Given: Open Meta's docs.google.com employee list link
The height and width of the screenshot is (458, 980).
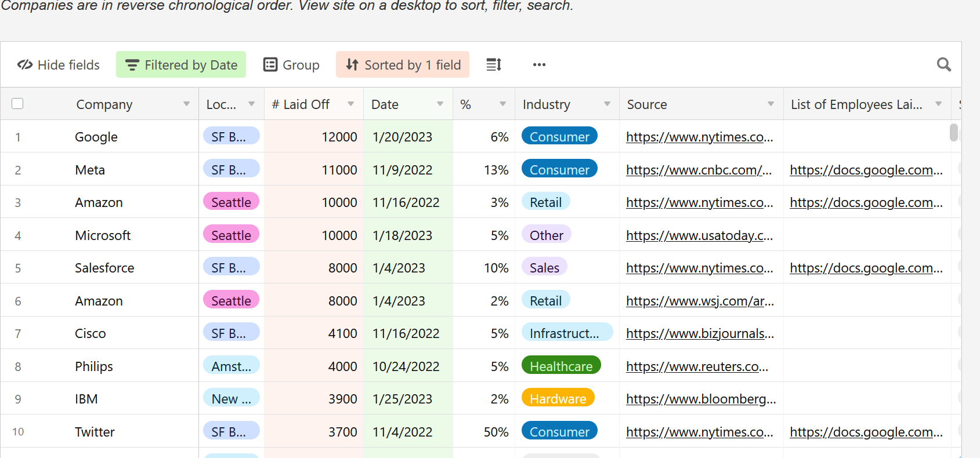Looking at the screenshot, I should pyautogui.click(x=866, y=170).
